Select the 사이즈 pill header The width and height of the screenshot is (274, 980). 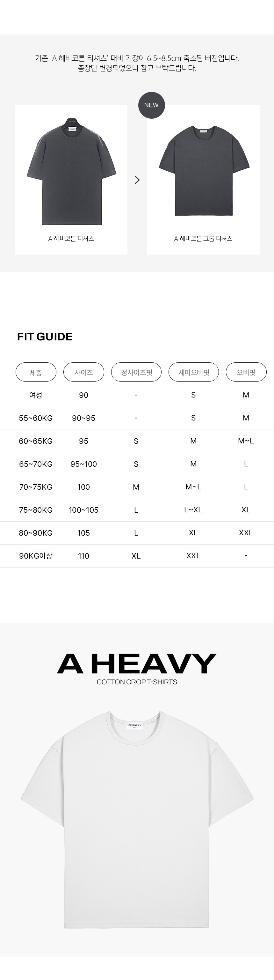(83, 372)
